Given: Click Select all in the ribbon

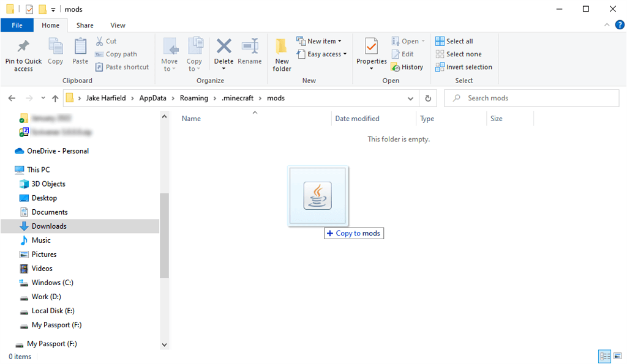Looking at the screenshot, I should [454, 41].
